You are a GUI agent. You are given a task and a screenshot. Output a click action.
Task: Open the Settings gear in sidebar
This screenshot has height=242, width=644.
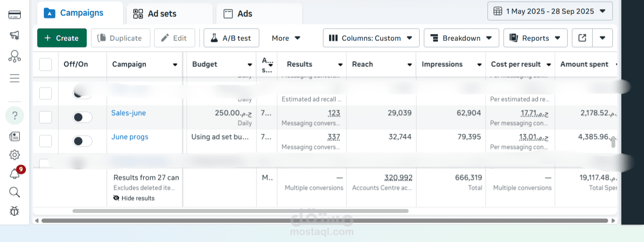[15, 155]
